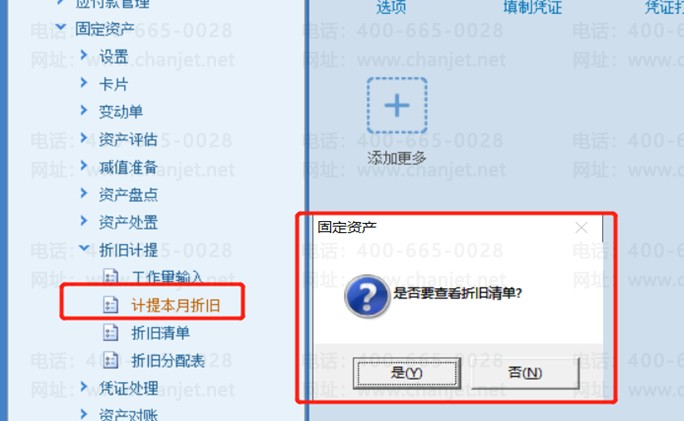Select 折旧清单 in the tree
The height and width of the screenshot is (421, 684).
(161, 333)
